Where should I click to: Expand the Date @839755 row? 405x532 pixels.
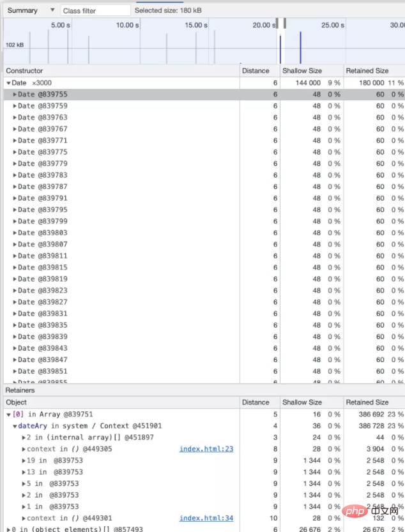click(15, 95)
